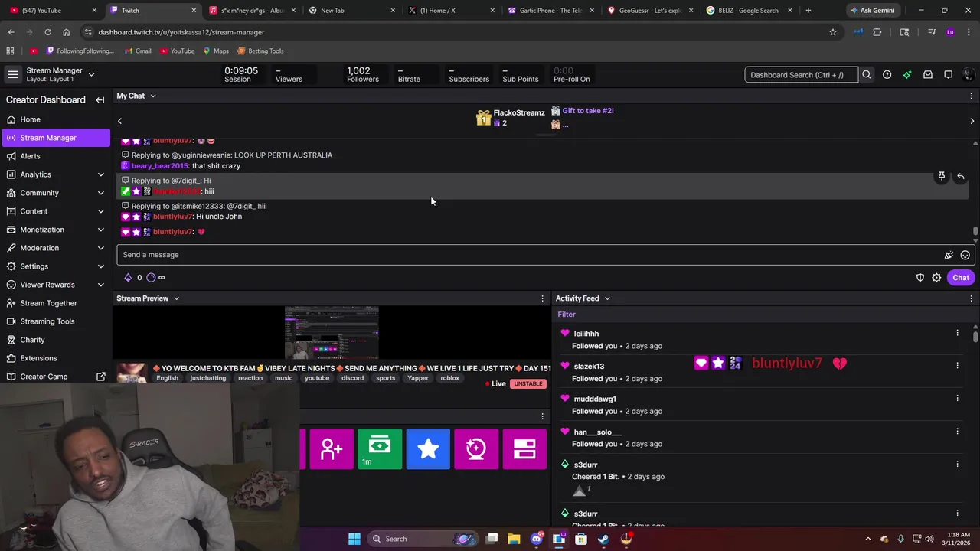This screenshot has width=980, height=551.
Task: Expand the Viewer Rewards sidebar section
Action: point(100,285)
